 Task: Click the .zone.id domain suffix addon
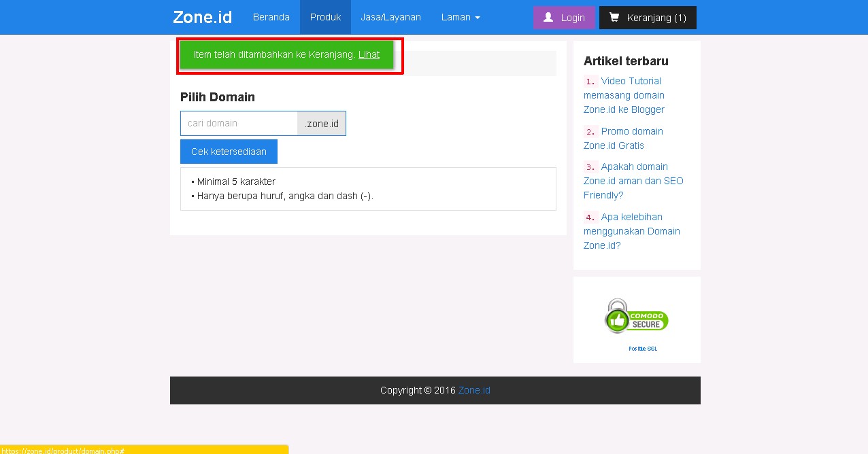(322, 123)
